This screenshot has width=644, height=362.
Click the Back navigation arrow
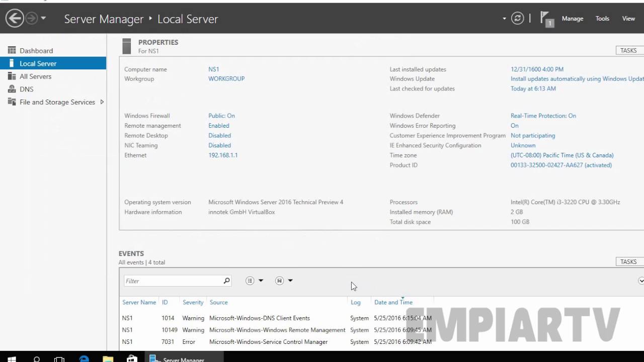click(15, 19)
